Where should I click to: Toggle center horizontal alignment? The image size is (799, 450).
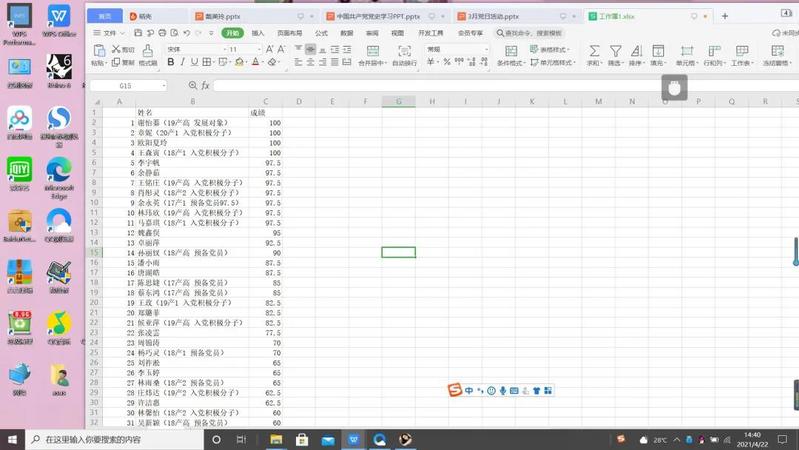[310, 62]
